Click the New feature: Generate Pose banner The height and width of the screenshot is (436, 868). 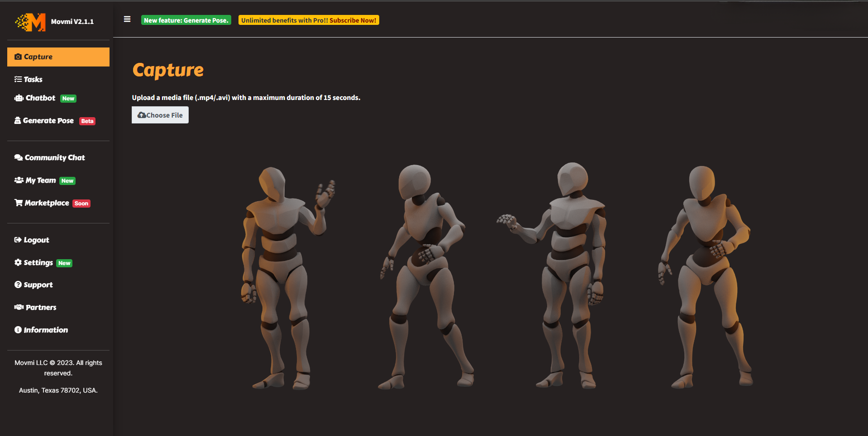pyautogui.click(x=186, y=20)
